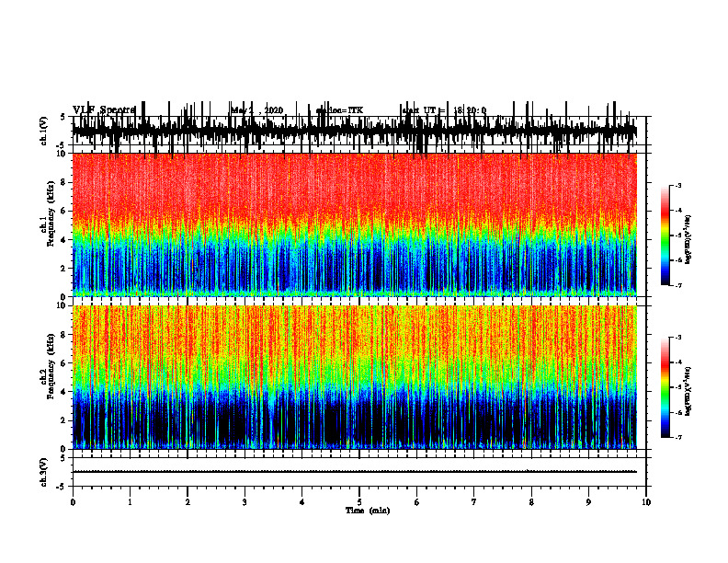Click the flat ch.3 voltage trace
Image resolution: width=728 pixels, height=563 pixels.
[355, 472]
